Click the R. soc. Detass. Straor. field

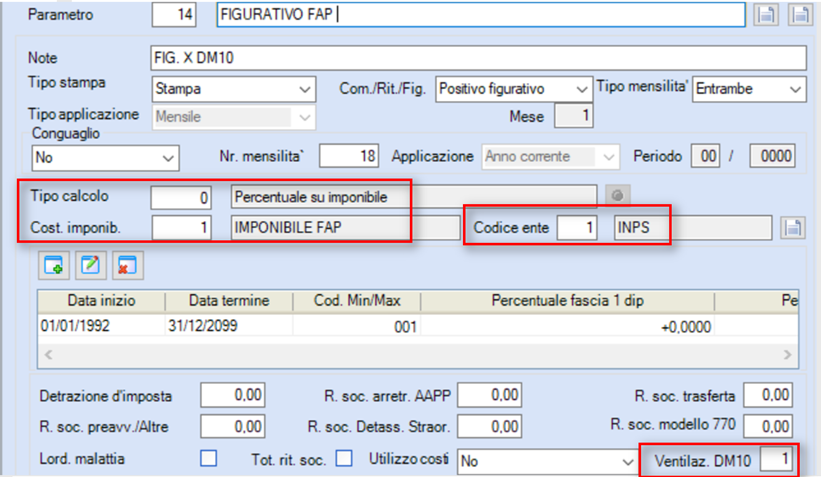click(x=489, y=426)
